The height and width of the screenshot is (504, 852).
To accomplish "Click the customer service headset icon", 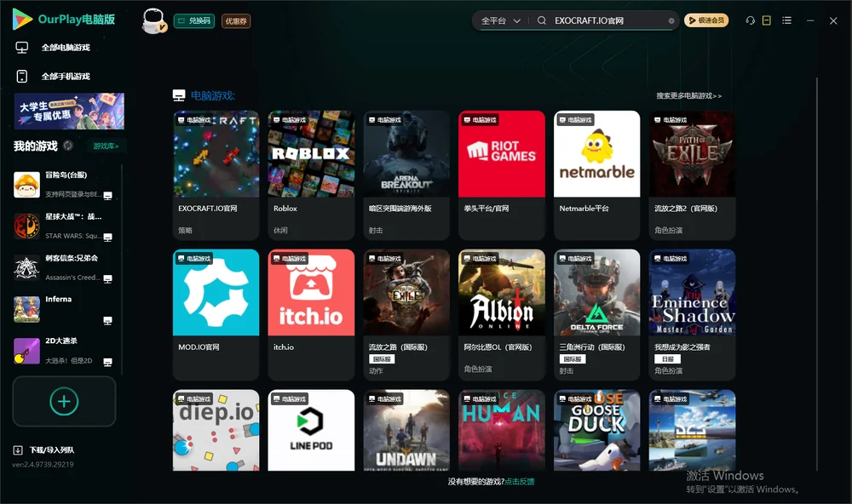I will pyautogui.click(x=751, y=20).
